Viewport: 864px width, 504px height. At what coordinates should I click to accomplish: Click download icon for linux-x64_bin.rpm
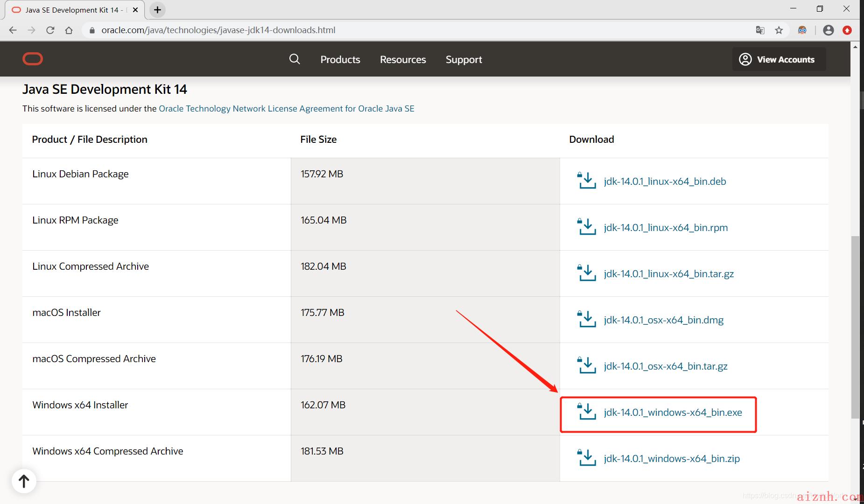pyautogui.click(x=587, y=227)
